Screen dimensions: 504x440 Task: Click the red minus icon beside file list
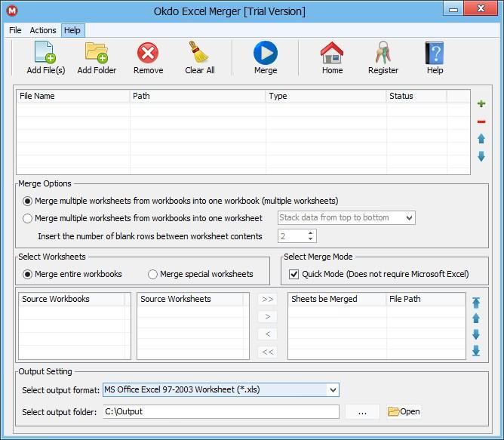(x=481, y=122)
